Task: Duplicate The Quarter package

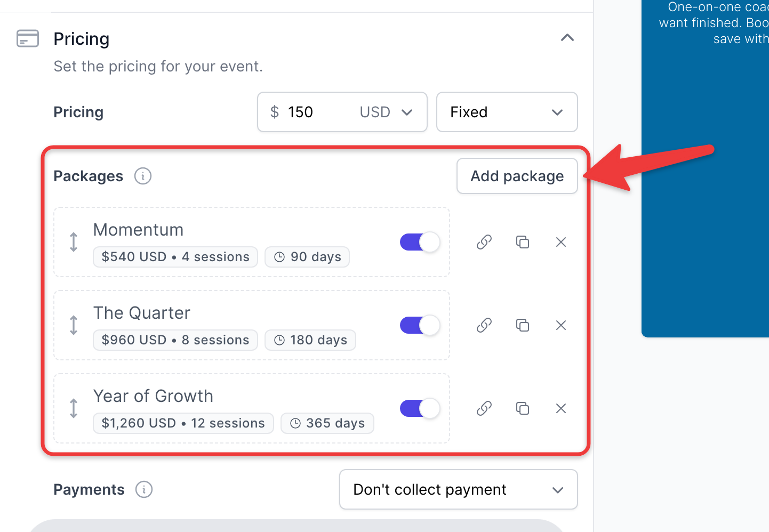Action: [x=523, y=325]
